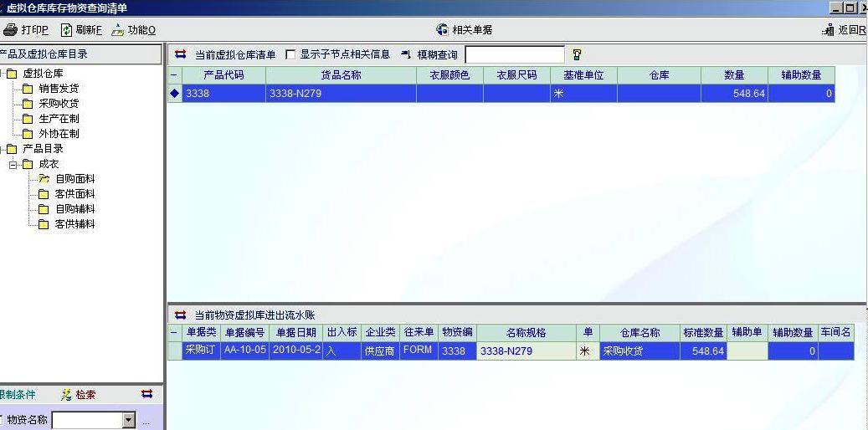Screen dimensions: 868x430
Task: Select the 3338-N279 row in upper table
Action: pyautogui.click(x=342, y=94)
